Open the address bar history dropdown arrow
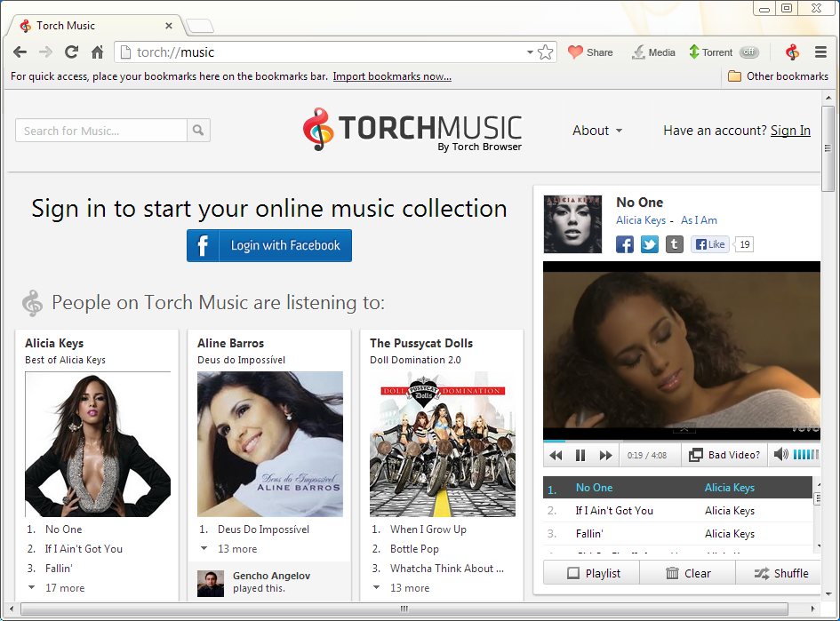Image resolution: width=840 pixels, height=621 pixels. 530,52
